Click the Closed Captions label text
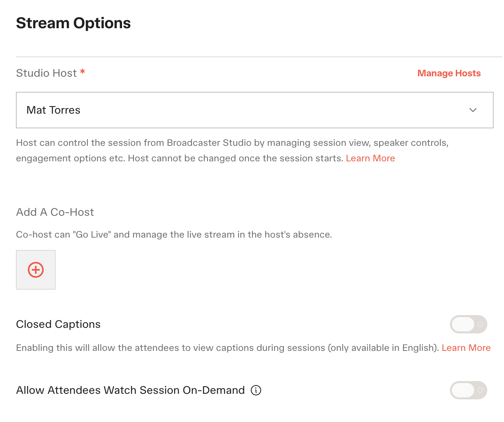Image resolution: width=504 pixels, height=422 pixels. [58, 324]
